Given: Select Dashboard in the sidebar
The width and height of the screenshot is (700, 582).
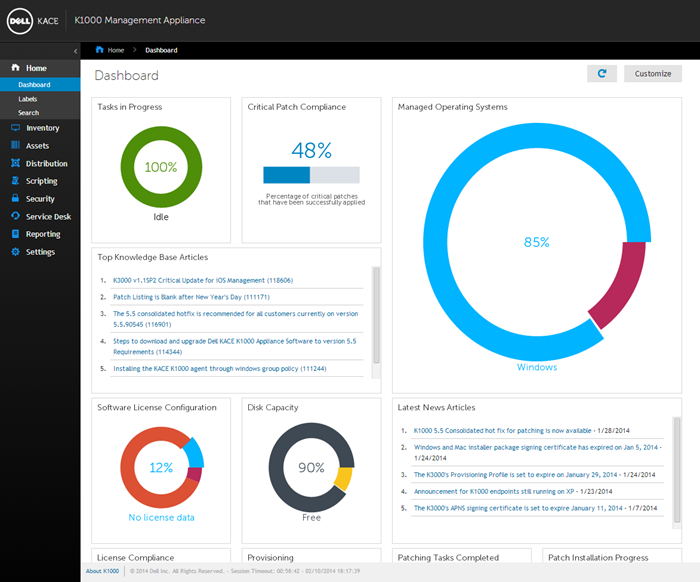Looking at the screenshot, I should (x=40, y=84).
